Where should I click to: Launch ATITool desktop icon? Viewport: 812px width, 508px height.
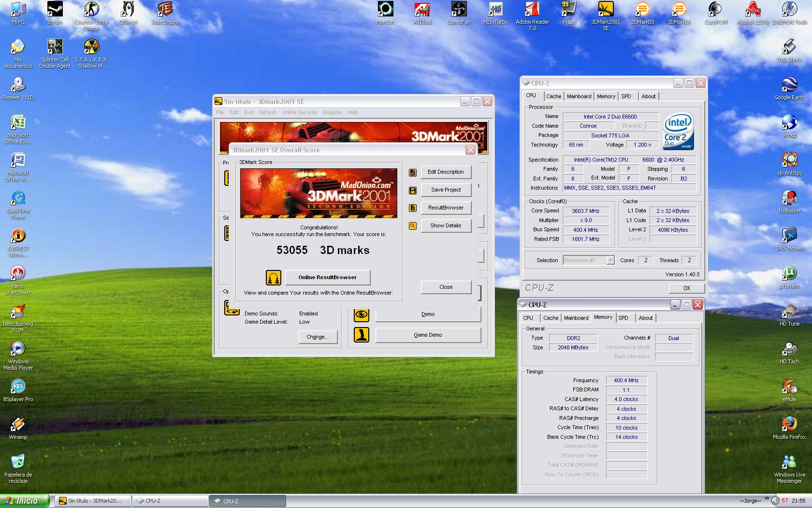[422, 13]
